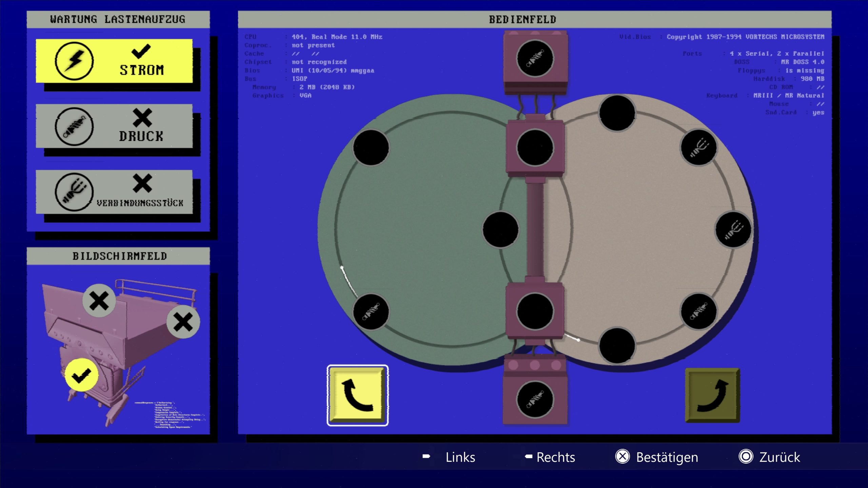Click the empty socket in the lower center block
This screenshot has width=868, height=488.
[x=535, y=311]
